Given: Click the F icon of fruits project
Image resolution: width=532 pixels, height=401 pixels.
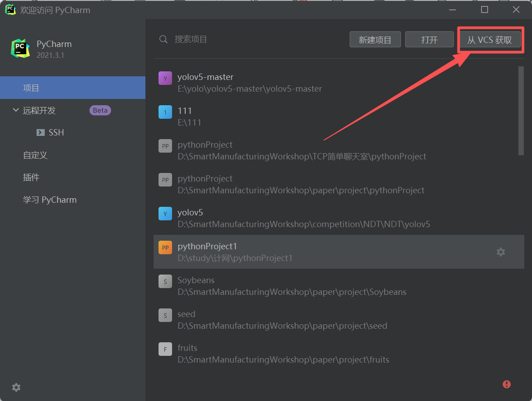Looking at the screenshot, I should coord(165,349).
